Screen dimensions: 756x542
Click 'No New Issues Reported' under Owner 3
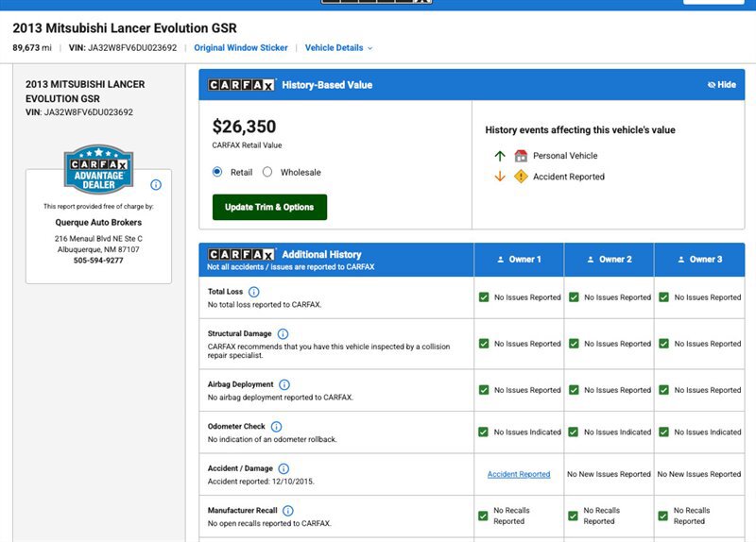pyautogui.click(x=699, y=474)
